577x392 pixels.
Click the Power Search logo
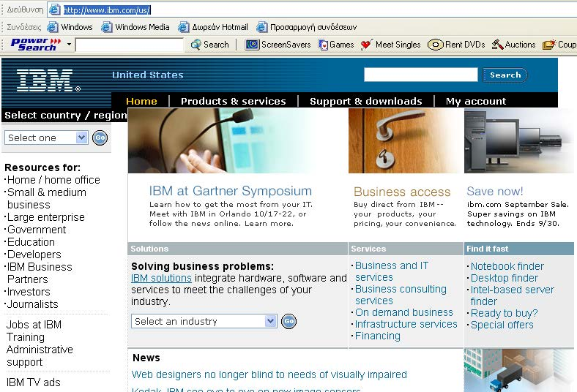35,44
